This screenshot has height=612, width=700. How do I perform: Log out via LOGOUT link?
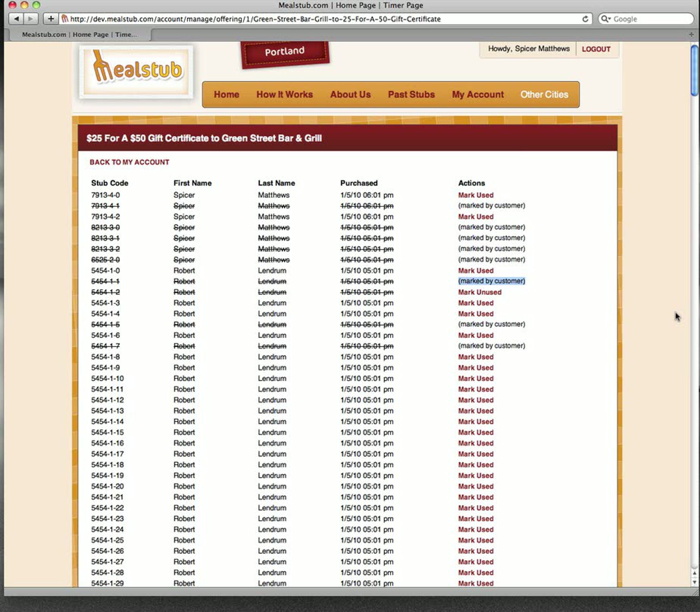tap(596, 49)
